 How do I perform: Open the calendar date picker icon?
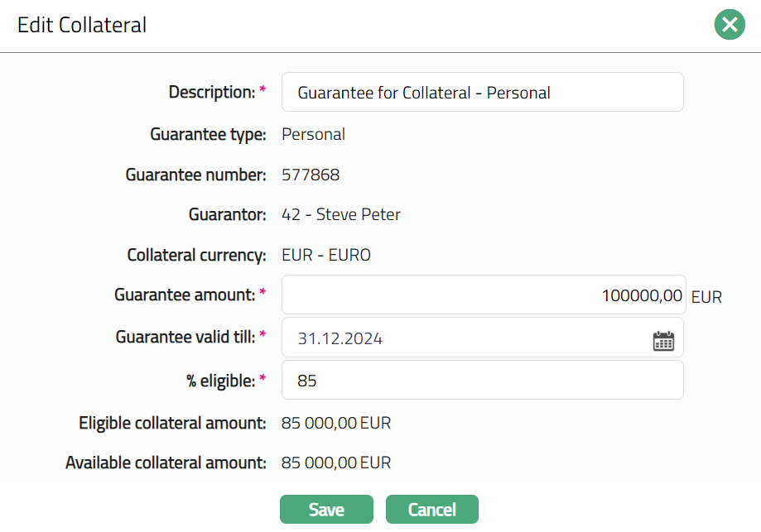(663, 340)
